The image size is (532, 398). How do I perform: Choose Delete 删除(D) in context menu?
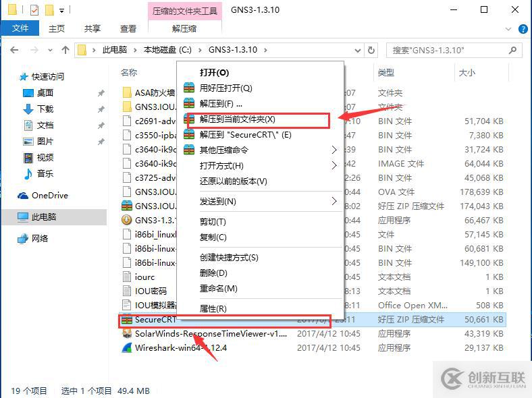[x=213, y=273]
